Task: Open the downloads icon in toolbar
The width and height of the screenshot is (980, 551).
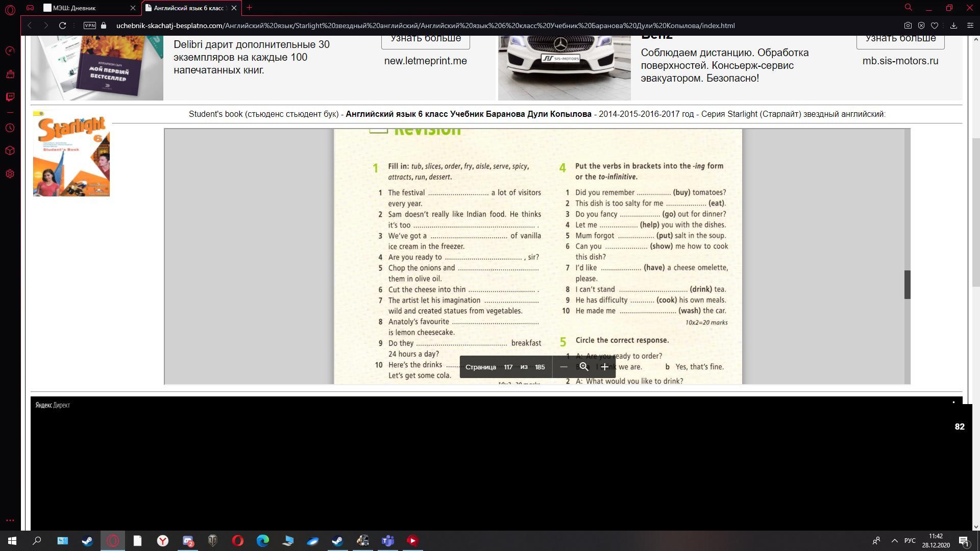Action: (953, 26)
